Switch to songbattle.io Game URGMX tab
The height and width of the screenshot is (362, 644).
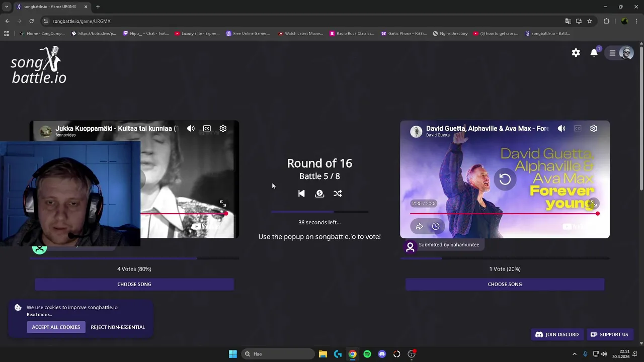(52, 7)
